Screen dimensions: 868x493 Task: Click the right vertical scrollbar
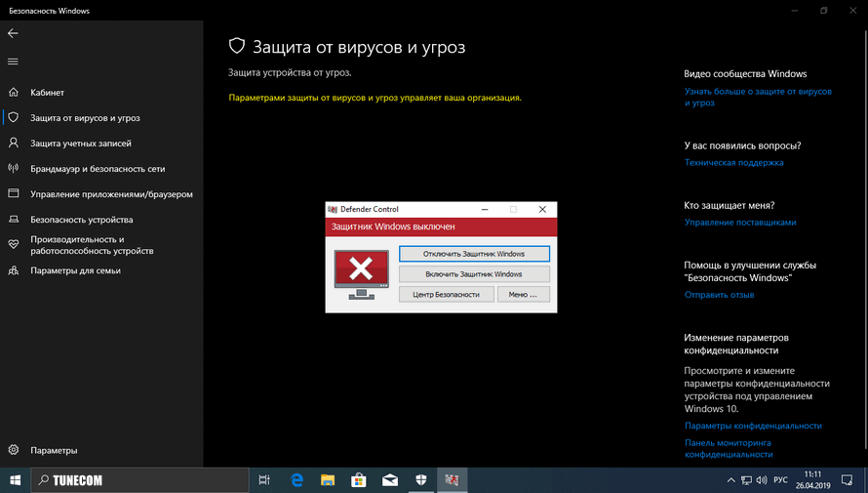865,238
